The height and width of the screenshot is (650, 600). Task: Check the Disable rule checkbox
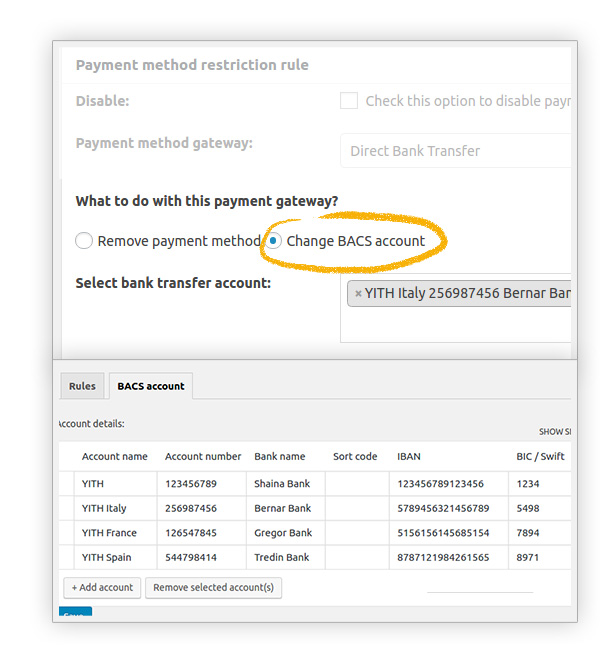pyautogui.click(x=349, y=101)
